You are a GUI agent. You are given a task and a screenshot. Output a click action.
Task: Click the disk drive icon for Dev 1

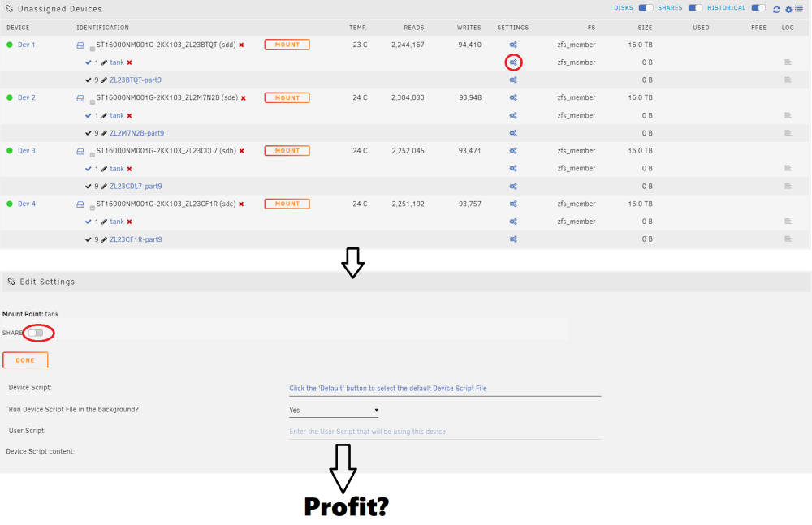(x=80, y=45)
